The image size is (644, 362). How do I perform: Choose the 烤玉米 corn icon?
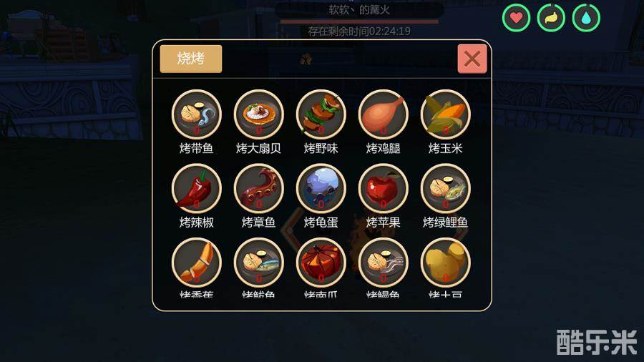(446, 114)
